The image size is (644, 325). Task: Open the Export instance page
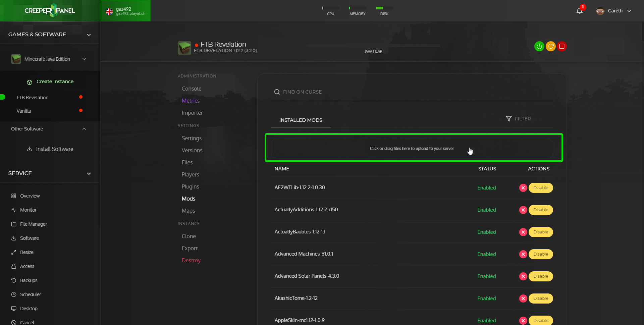tap(190, 248)
